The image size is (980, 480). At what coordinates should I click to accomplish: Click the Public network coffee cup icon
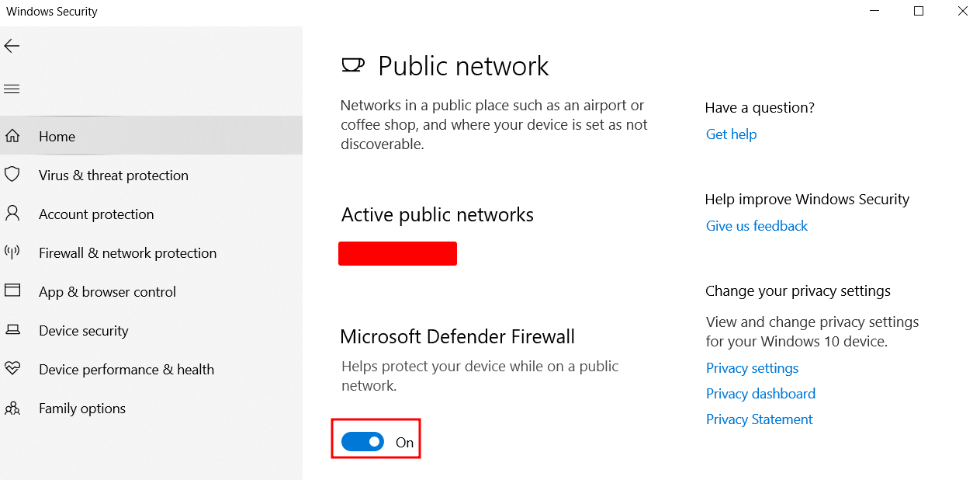[x=353, y=65]
